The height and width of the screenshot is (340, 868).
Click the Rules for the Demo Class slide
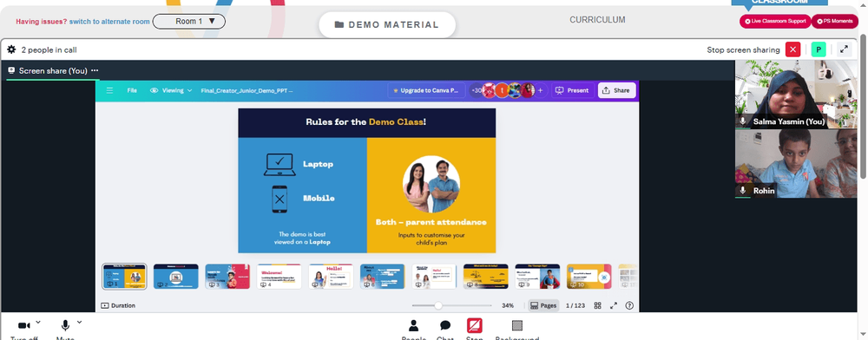pyautogui.click(x=367, y=180)
